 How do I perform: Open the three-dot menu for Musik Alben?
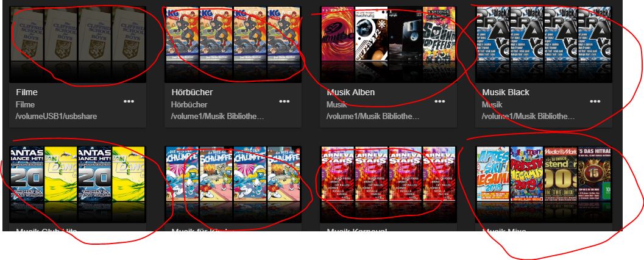coord(440,101)
